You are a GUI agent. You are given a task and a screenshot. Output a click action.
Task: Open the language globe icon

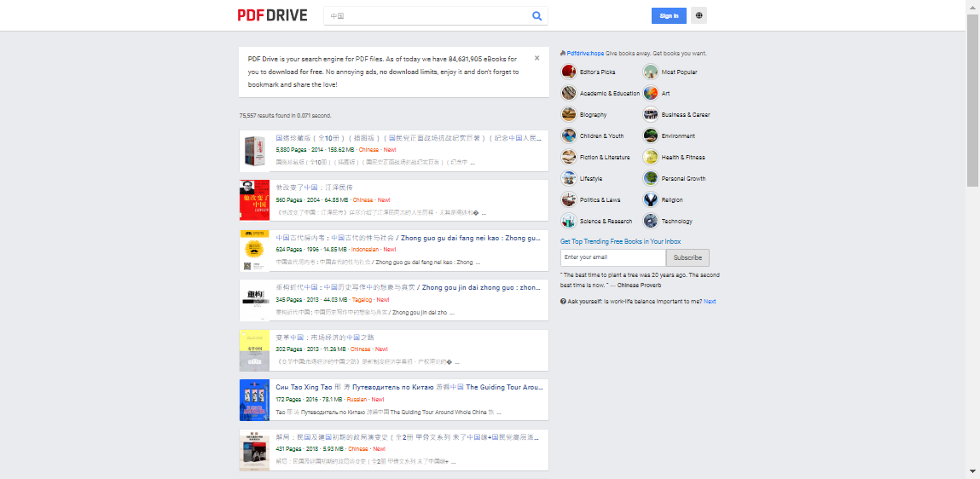[x=699, y=15]
